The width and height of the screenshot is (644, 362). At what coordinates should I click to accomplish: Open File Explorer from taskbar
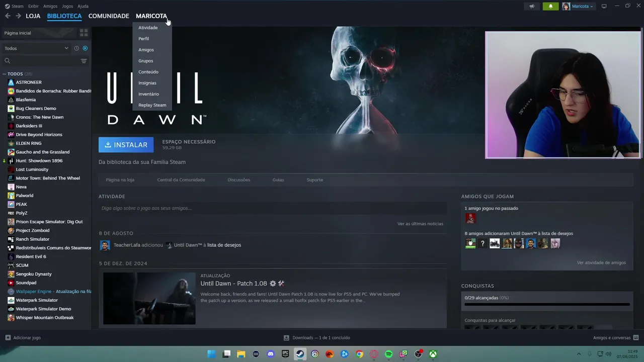click(x=241, y=354)
